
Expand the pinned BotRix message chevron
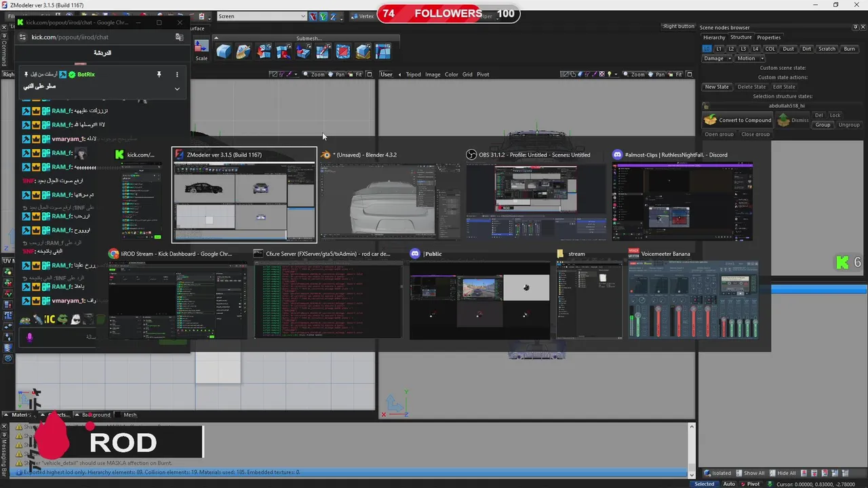177,89
